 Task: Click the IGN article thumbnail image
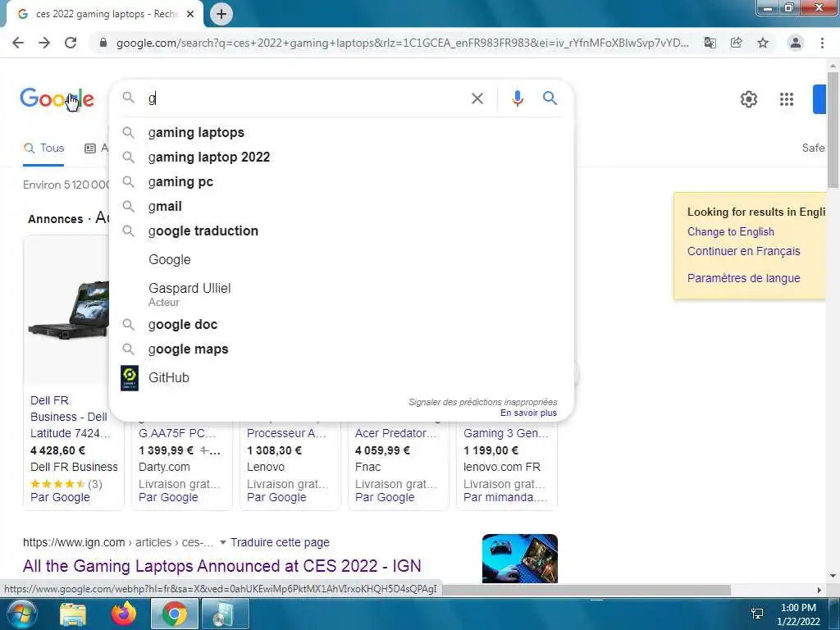point(519,559)
